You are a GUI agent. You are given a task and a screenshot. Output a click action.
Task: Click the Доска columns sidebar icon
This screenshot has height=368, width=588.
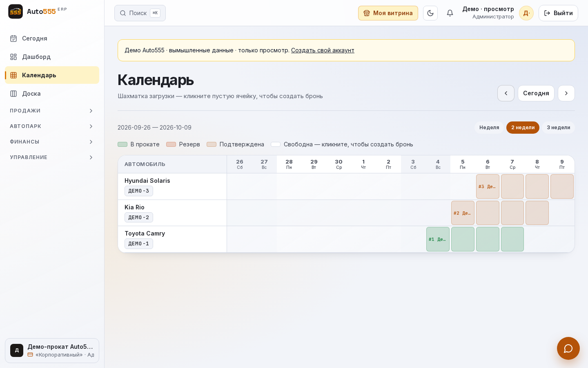pos(13,94)
